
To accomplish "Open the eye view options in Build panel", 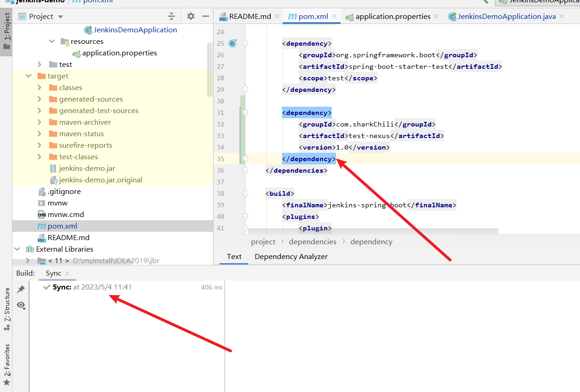I will 21,305.
